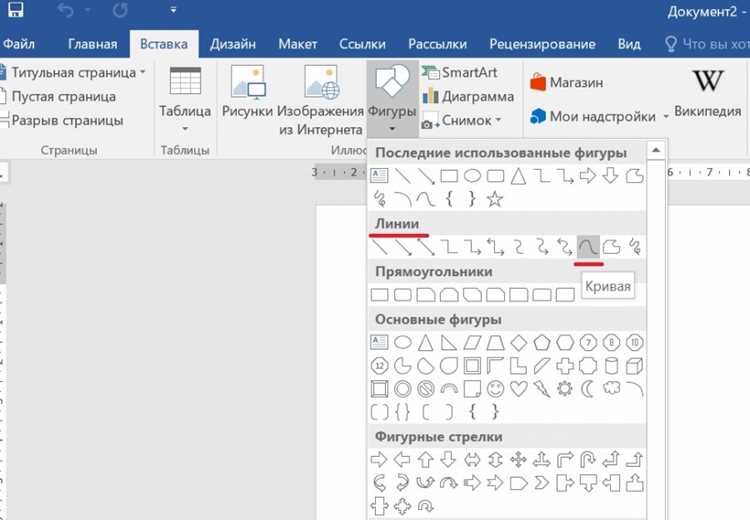Pick the Cube shape
Viewport: 750px width, 520px height.
tap(634, 366)
